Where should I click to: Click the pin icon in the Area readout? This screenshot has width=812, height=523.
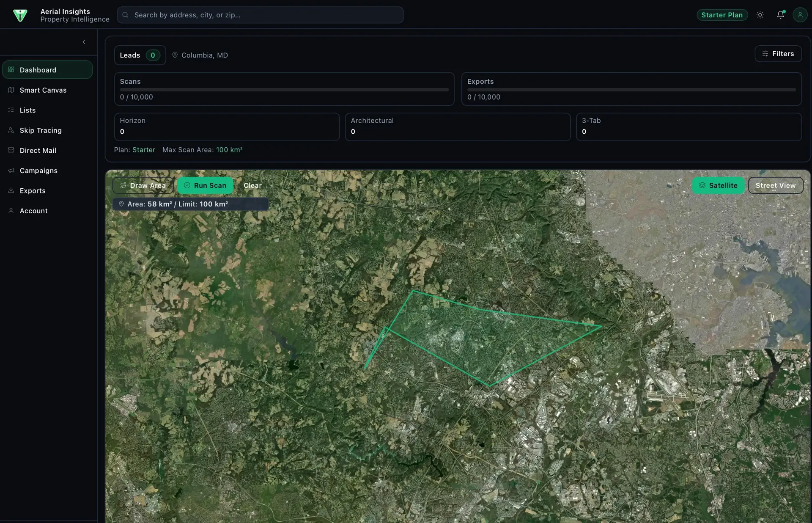[121, 204]
